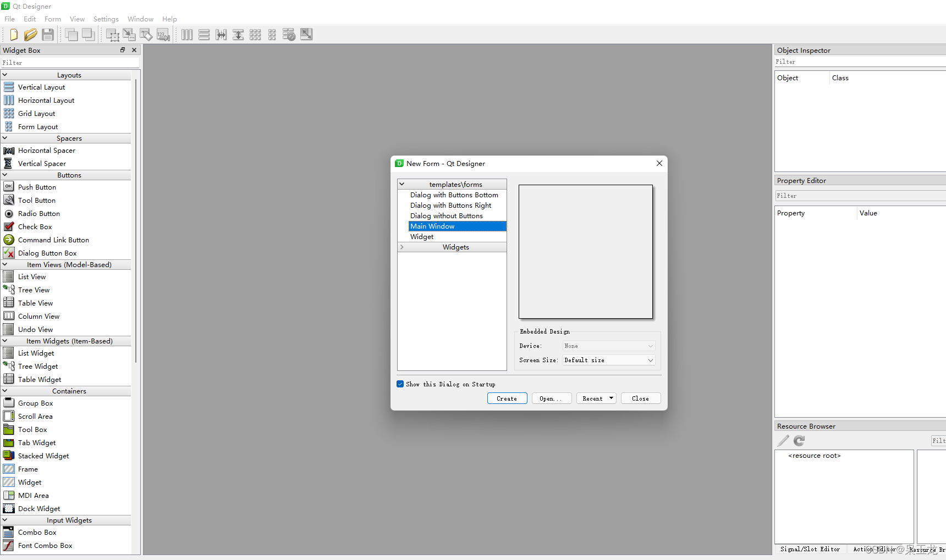Click the Open form folder icon
Image resolution: width=946 pixels, height=560 pixels.
30,35
